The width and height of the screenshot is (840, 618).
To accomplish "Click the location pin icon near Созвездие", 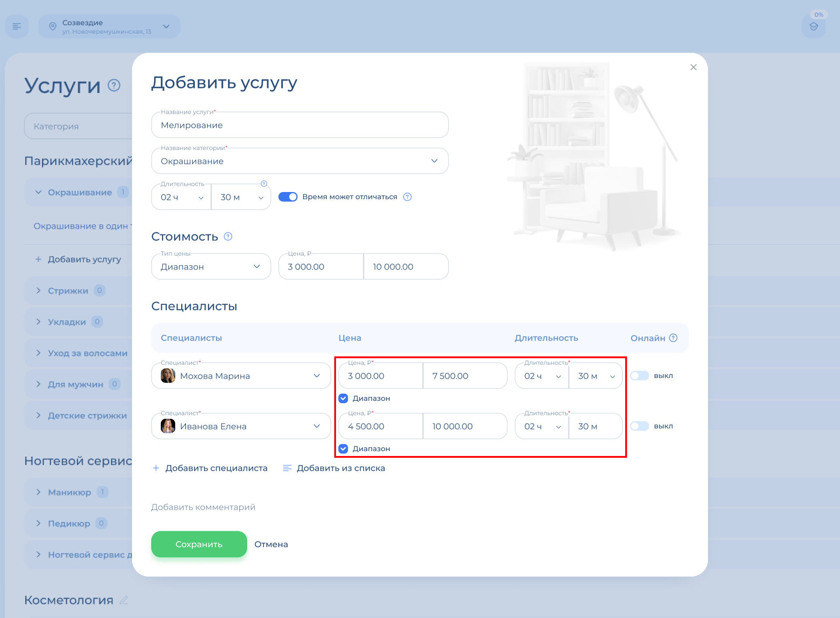I will [x=52, y=26].
